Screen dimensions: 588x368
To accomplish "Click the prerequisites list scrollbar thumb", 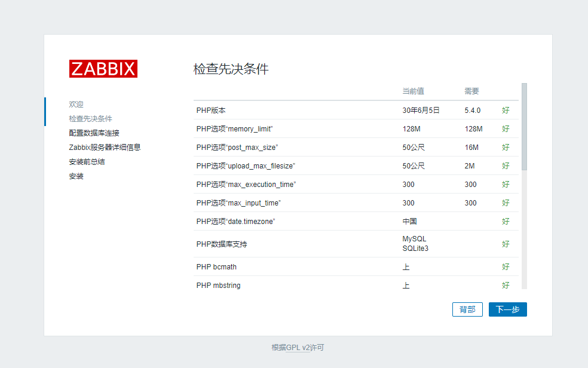I will coord(524,127).
